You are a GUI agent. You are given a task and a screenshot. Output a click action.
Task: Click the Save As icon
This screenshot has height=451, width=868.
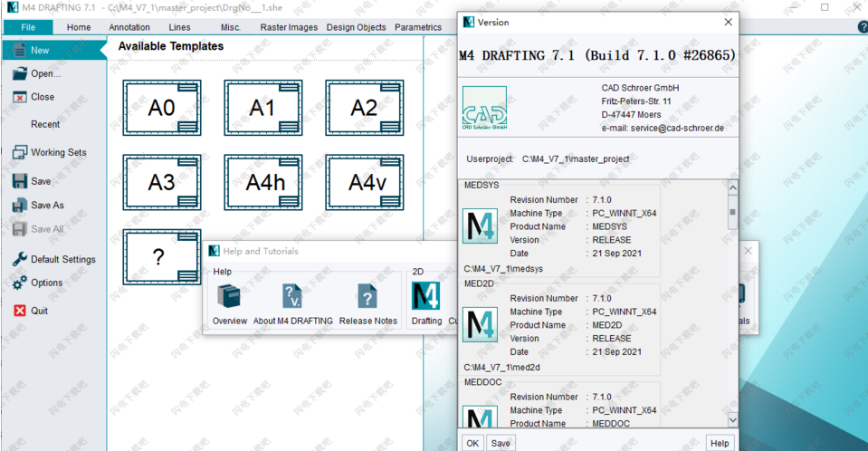(20, 205)
